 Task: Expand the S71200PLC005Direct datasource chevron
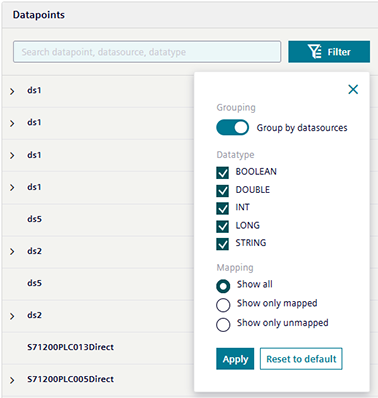[12, 380]
